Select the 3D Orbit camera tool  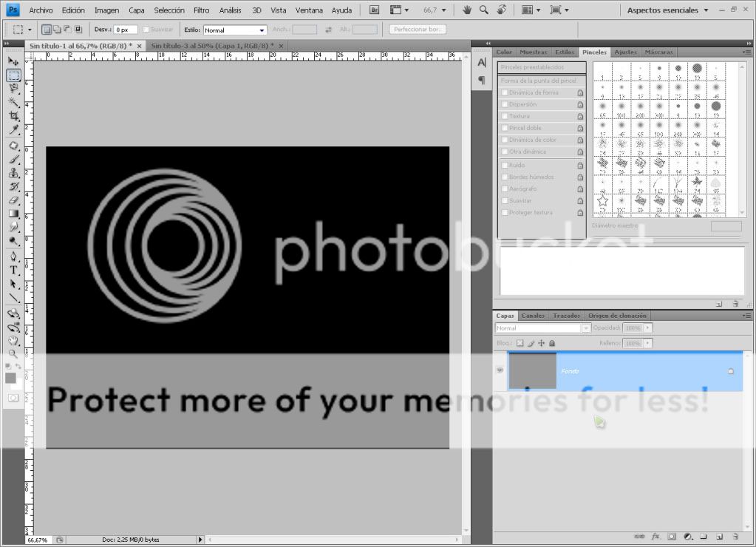tap(13, 327)
